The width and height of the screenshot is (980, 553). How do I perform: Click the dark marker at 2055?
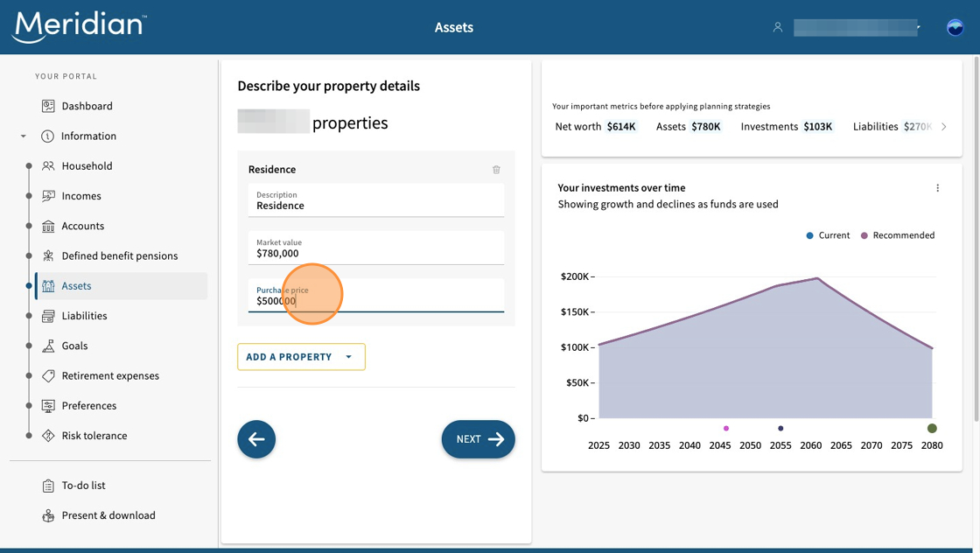coord(780,429)
